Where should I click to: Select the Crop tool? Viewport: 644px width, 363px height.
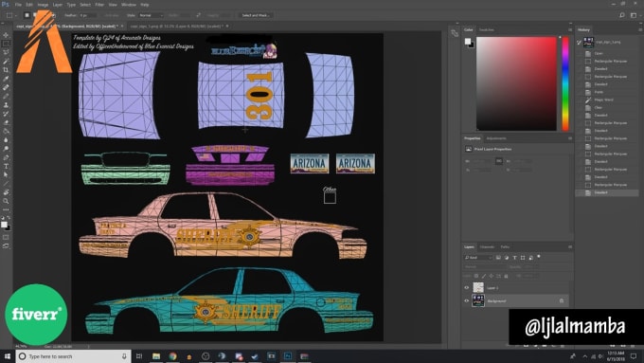[x=6, y=69]
